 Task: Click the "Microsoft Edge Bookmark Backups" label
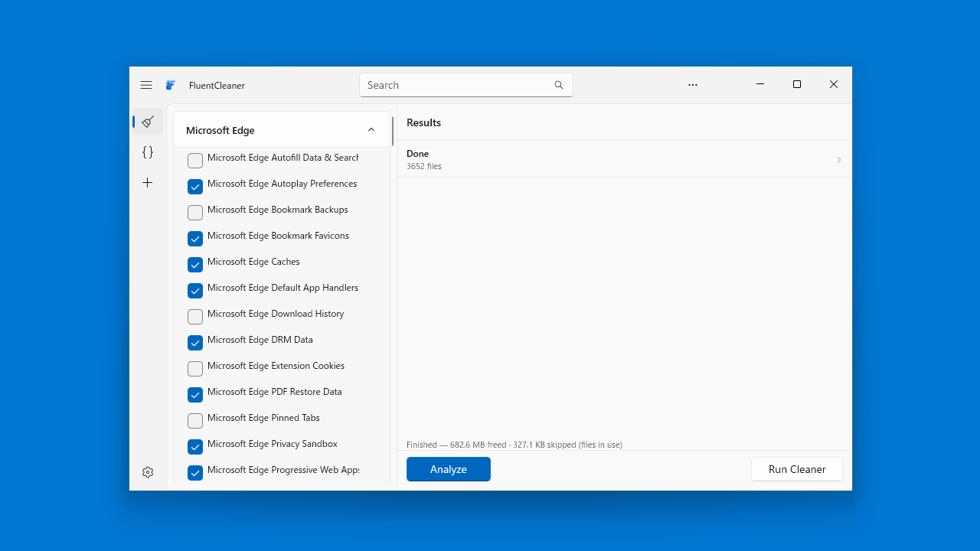[x=278, y=210]
